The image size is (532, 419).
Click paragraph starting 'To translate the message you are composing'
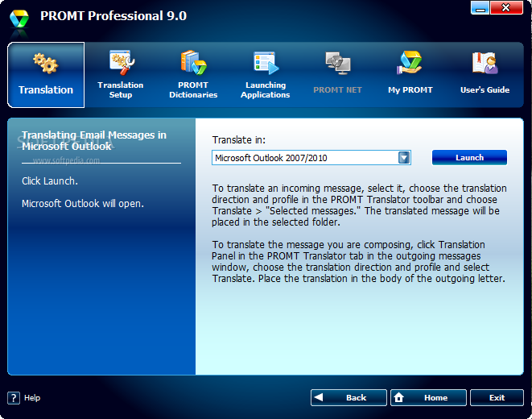coord(358,261)
